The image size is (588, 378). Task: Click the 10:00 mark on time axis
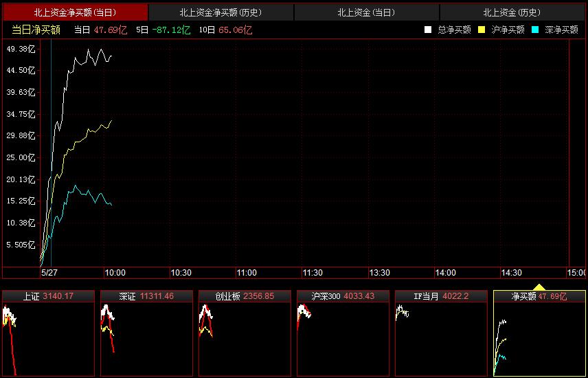114,273
